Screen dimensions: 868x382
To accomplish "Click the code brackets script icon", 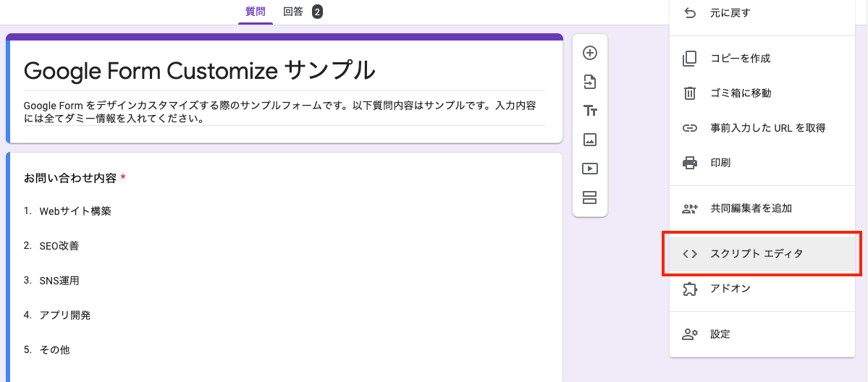I will (689, 254).
